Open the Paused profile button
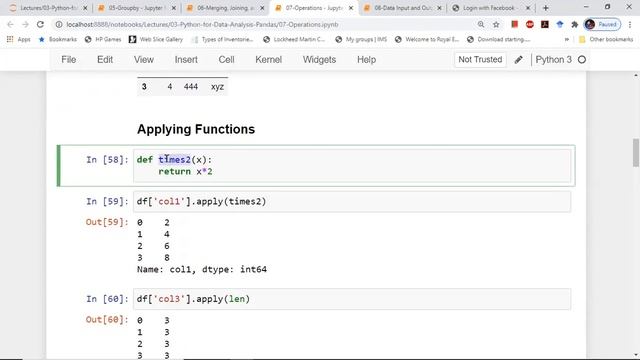This screenshot has width=640, height=360. pyautogui.click(x=602, y=24)
